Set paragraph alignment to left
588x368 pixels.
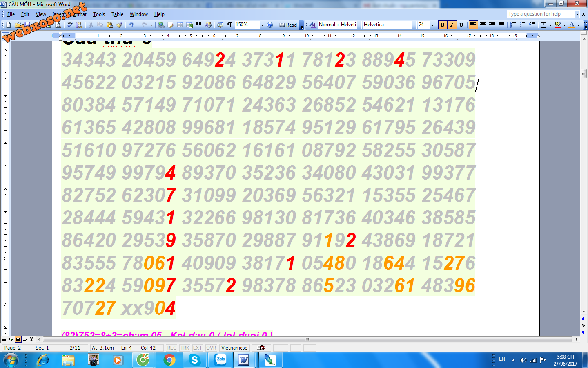click(473, 25)
